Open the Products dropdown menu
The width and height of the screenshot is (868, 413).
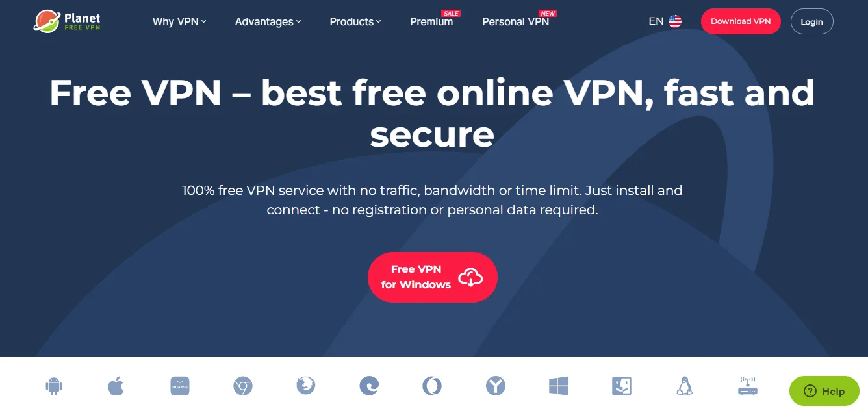[355, 21]
